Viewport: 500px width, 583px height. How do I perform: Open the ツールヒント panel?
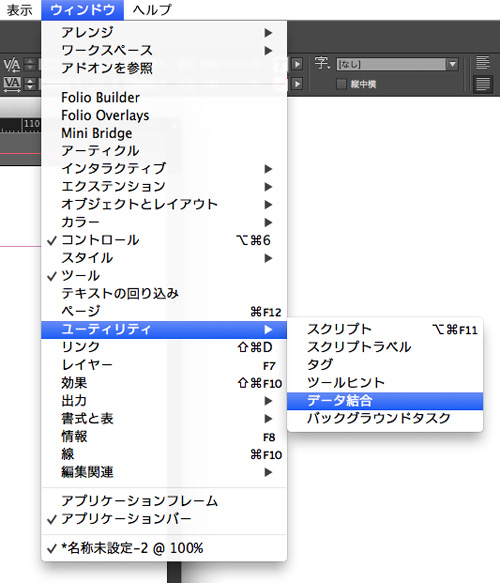[x=385, y=383]
